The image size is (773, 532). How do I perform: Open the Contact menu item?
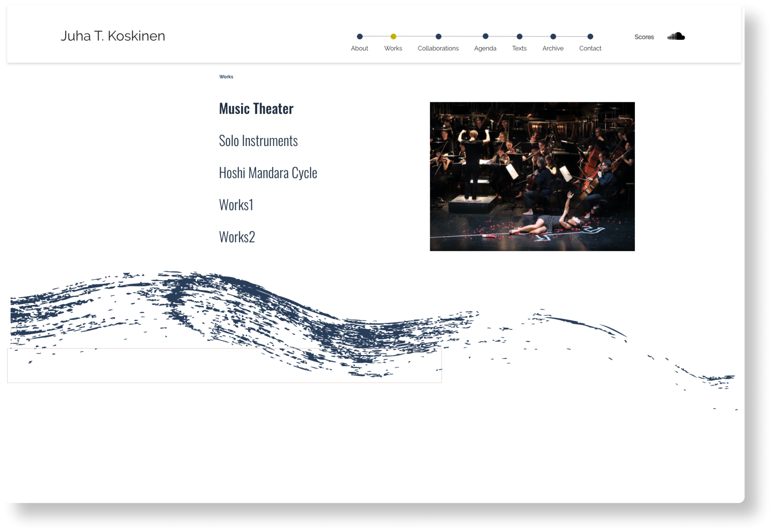[590, 48]
